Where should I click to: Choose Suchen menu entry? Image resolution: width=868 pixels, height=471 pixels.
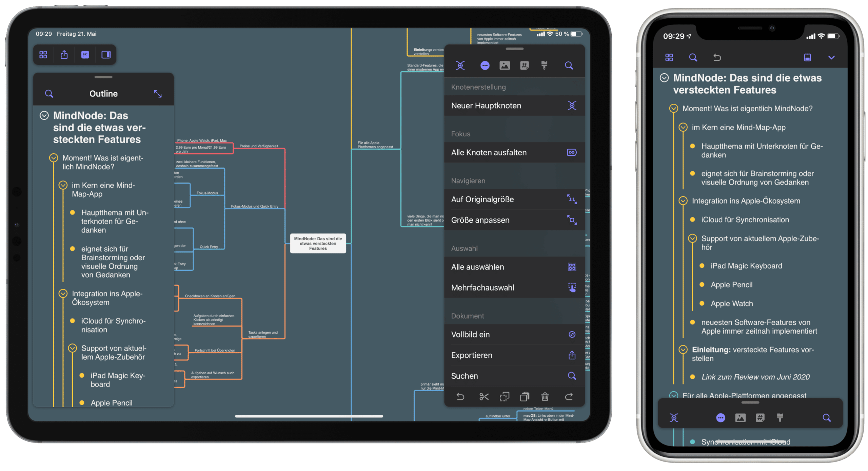click(x=514, y=376)
